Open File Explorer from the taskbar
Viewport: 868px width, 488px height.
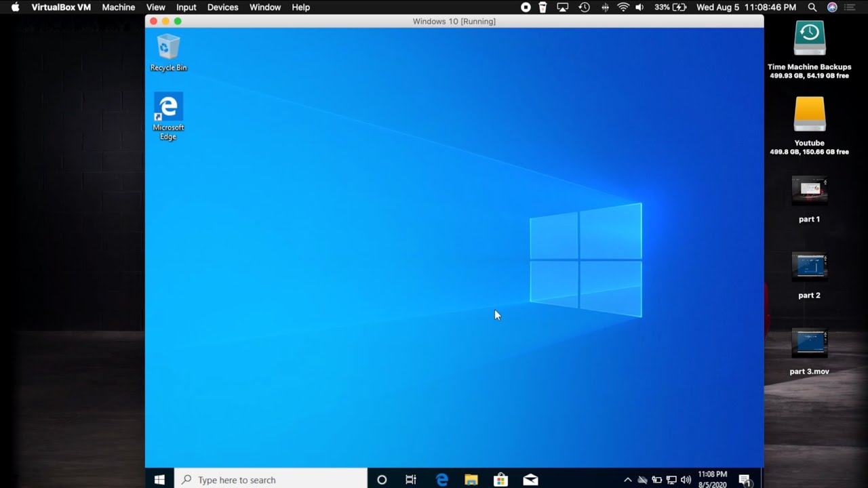tap(471, 479)
